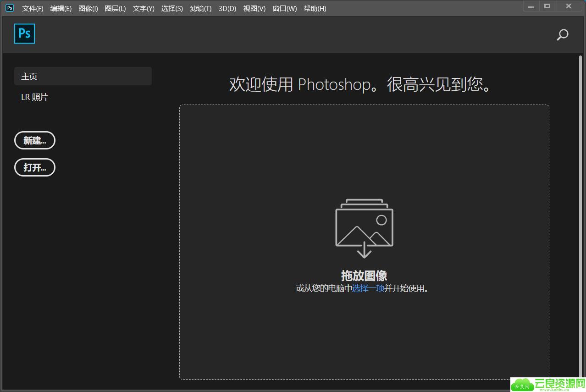Open the 选择(S) menu

(x=172, y=9)
